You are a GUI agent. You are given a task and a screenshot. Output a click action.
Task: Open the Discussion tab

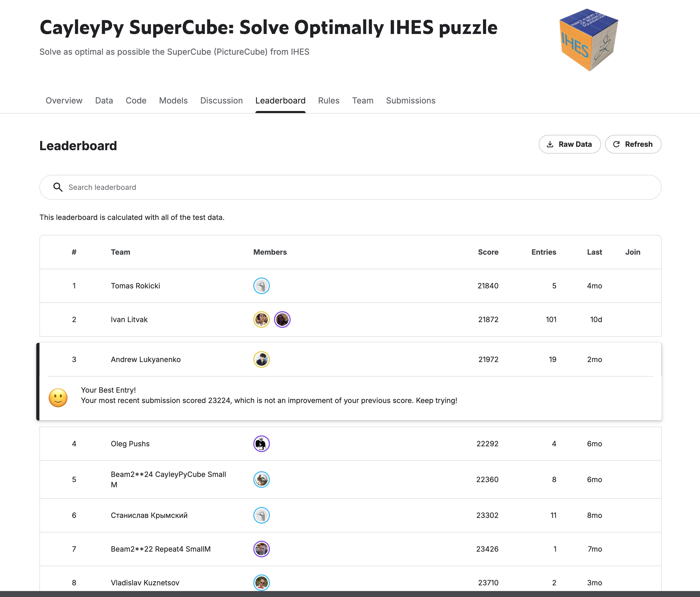(x=222, y=101)
